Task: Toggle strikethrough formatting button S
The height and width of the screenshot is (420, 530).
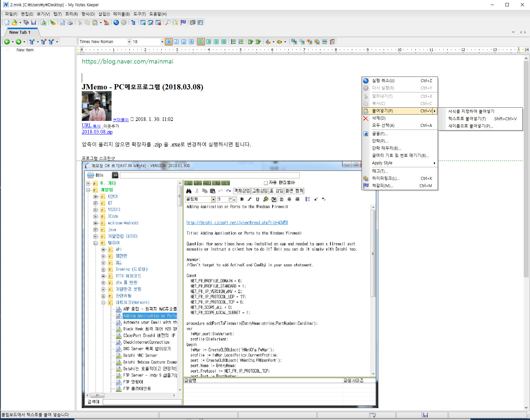Action: coord(191,42)
